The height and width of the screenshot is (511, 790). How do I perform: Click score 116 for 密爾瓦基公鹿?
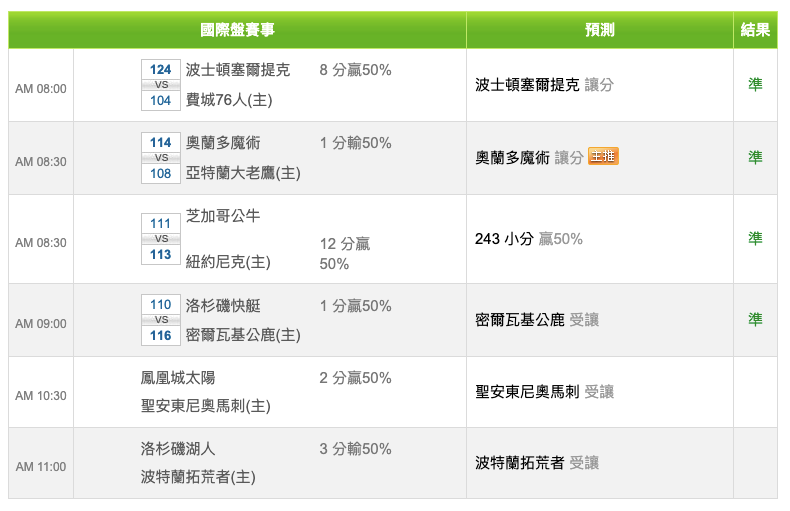click(x=161, y=336)
